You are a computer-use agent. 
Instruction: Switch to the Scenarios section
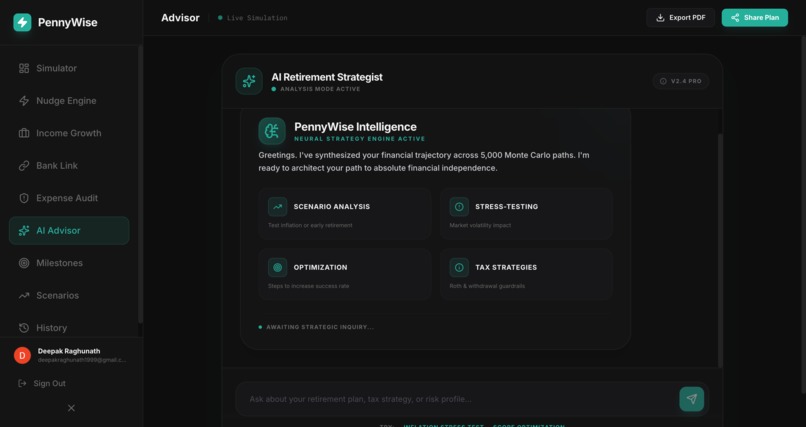coord(69,295)
